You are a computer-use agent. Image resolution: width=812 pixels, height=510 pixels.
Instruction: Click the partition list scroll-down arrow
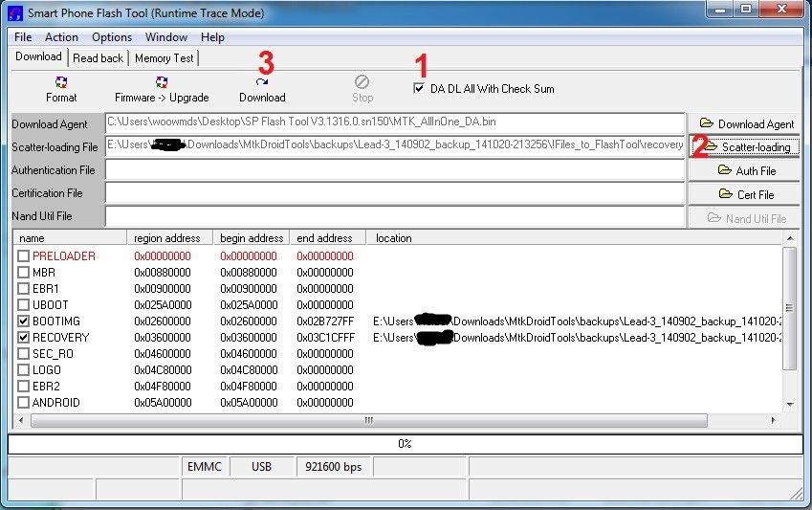790,404
